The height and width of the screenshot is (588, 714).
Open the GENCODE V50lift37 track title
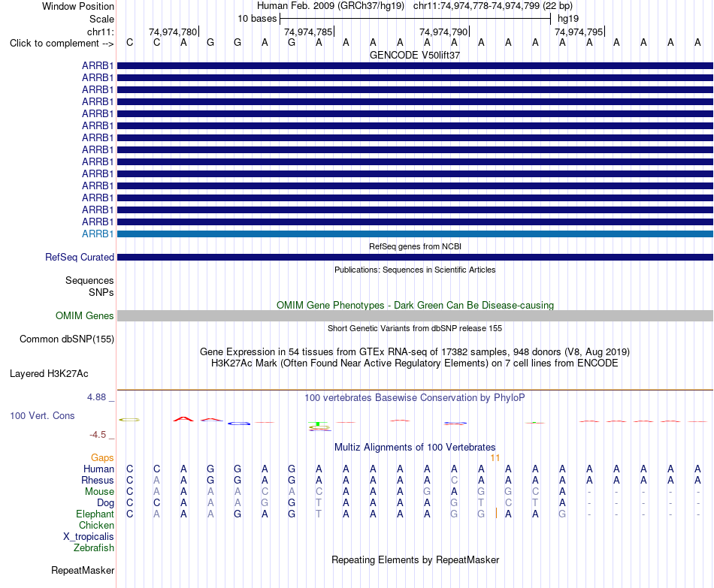tap(415, 55)
